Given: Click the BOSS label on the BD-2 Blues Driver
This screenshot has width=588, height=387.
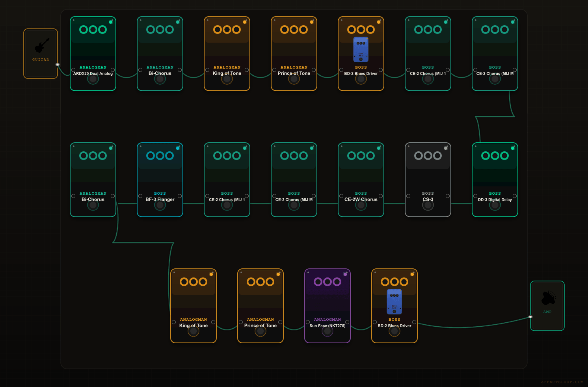Looking at the screenshot, I should [361, 67].
